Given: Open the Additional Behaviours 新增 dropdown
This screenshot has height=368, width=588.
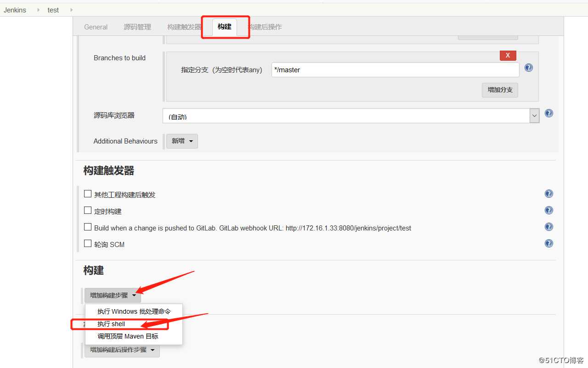Looking at the screenshot, I should [182, 141].
